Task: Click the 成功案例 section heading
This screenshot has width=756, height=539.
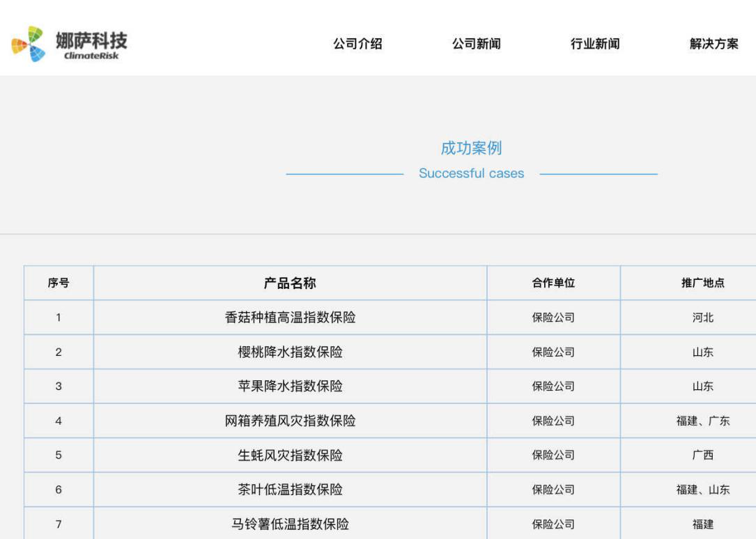Action: 471,148
